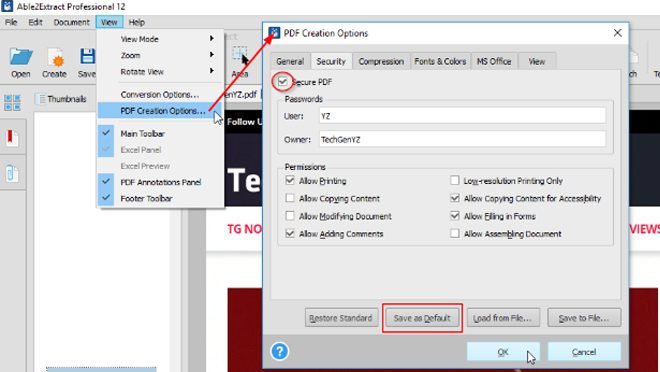This screenshot has height=372, width=660.
Task: Open the Document menu
Action: point(72,22)
